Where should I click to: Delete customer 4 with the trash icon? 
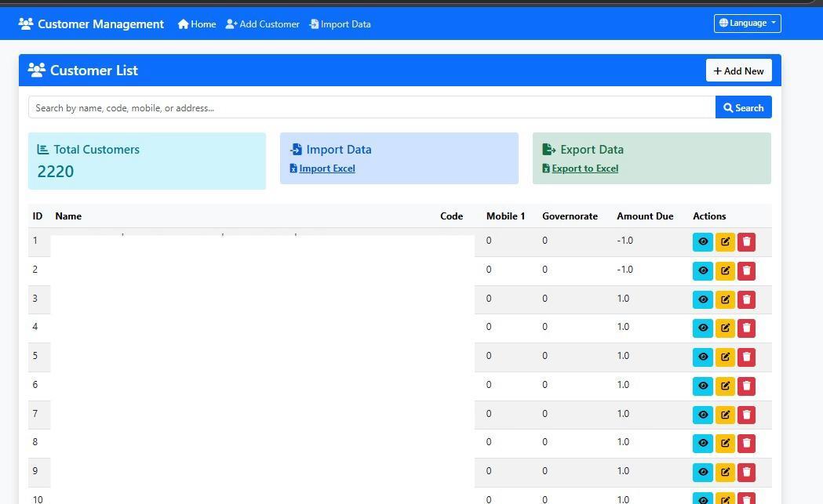pyautogui.click(x=746, y=328)
